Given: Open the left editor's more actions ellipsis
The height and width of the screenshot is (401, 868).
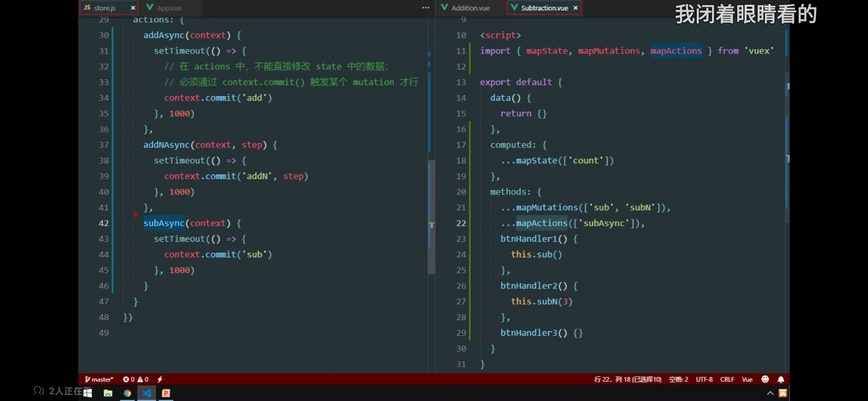Looking at the screenshot, I should click(426, 8).
